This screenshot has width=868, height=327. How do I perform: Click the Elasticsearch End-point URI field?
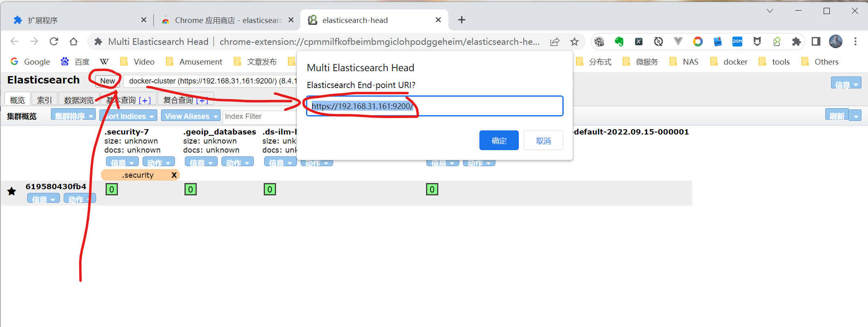tap(434, 106)
